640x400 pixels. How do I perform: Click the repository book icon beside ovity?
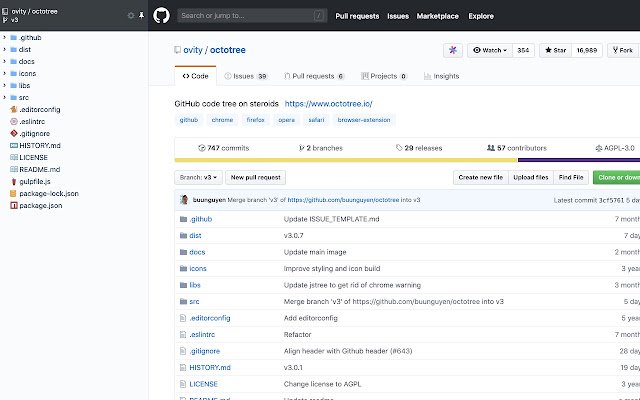pos(177,50)
